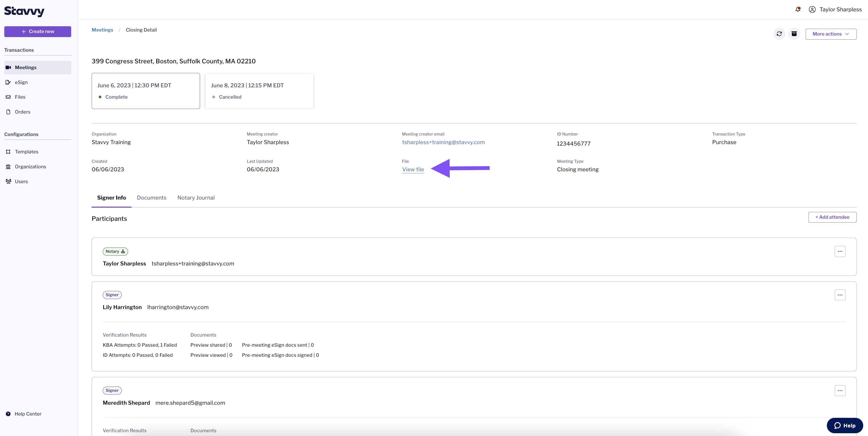Open the More actions dropdown

tap(831, 34)
